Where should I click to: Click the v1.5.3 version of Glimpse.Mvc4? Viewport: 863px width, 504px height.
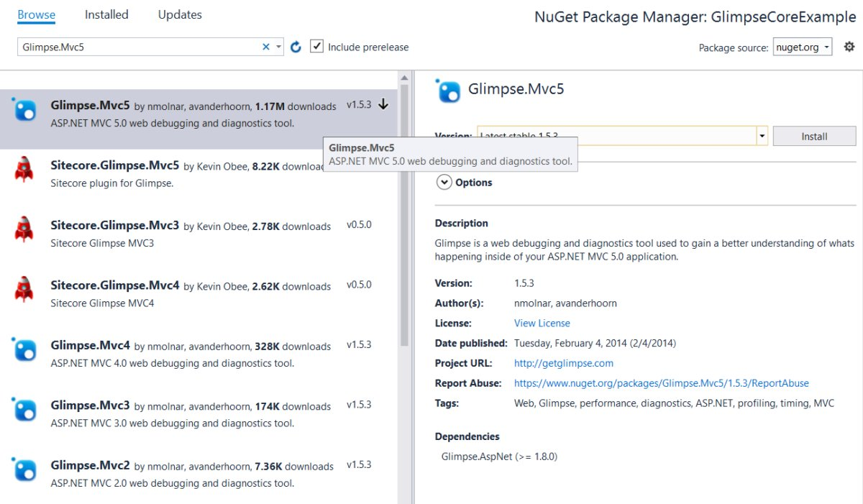pos(359,344)
